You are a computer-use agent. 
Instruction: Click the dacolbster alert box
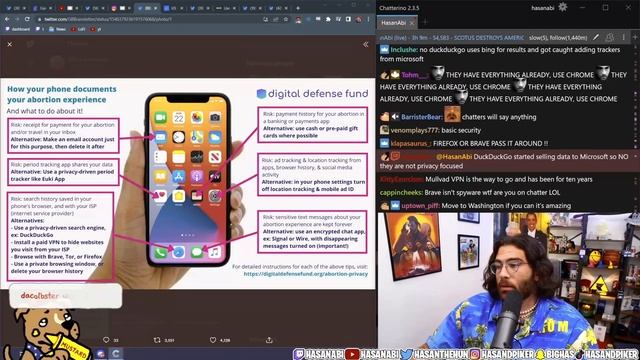65,296
